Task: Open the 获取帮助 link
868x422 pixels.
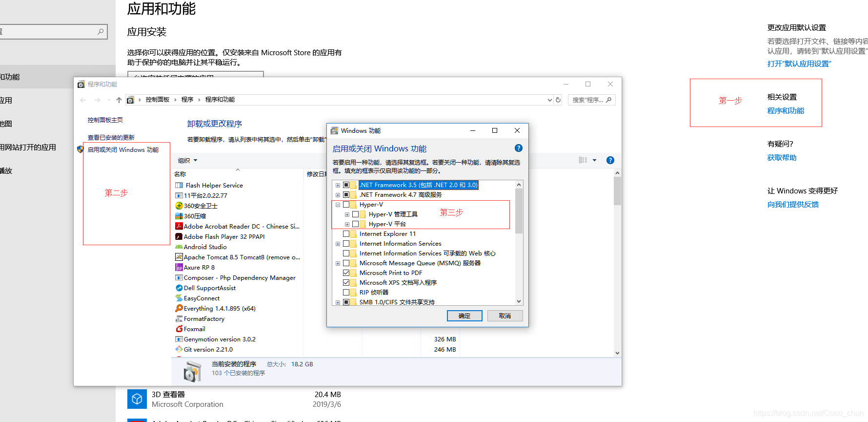Action: [x=782, y=158]
